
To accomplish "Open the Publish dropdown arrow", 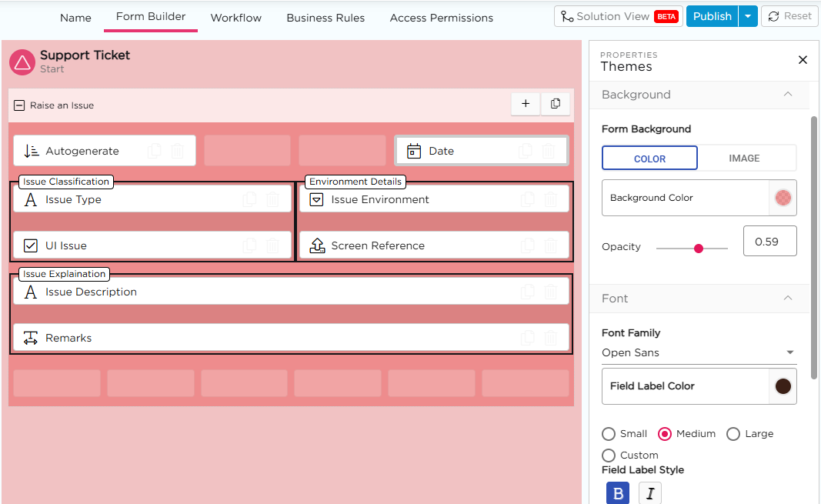I will point(748,16).
